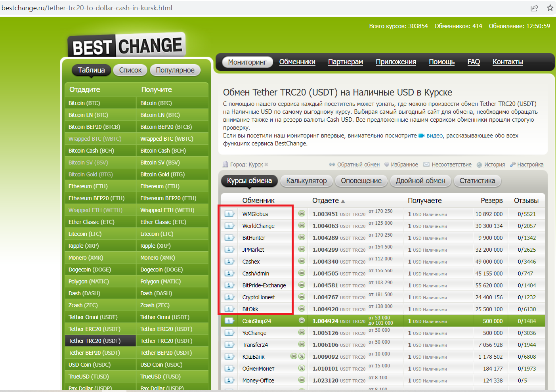Click Обратный обмен link
The height and width of the screenshot is (392, 556).
tap(358, 164)
